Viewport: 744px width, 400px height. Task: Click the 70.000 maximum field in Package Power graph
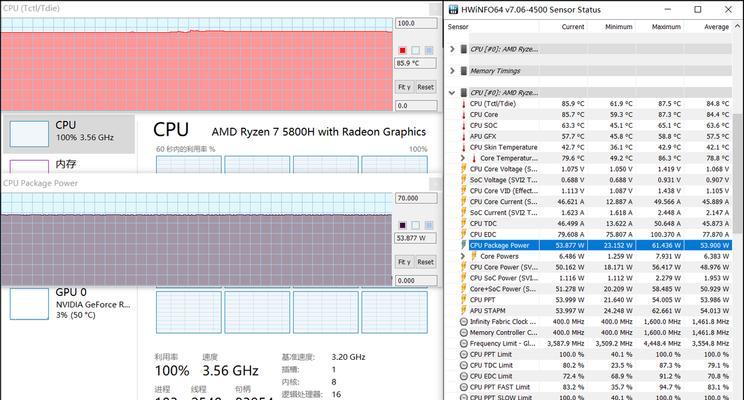click(416, 198)
